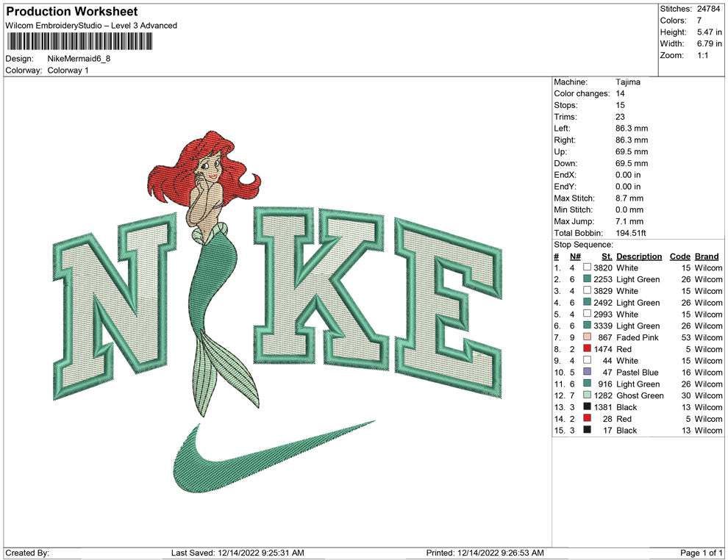Click the Trims value 23
The image size is (728, 560).
621,117
